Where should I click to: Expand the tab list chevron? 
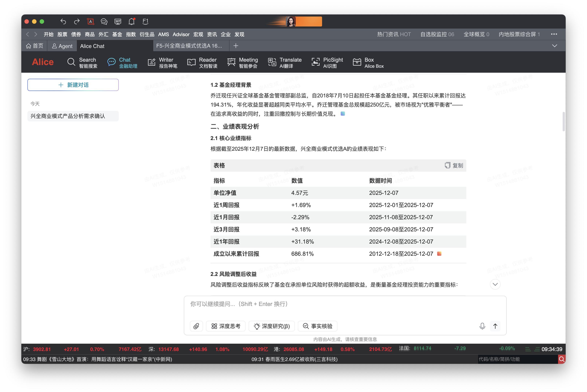click(554, 46)
